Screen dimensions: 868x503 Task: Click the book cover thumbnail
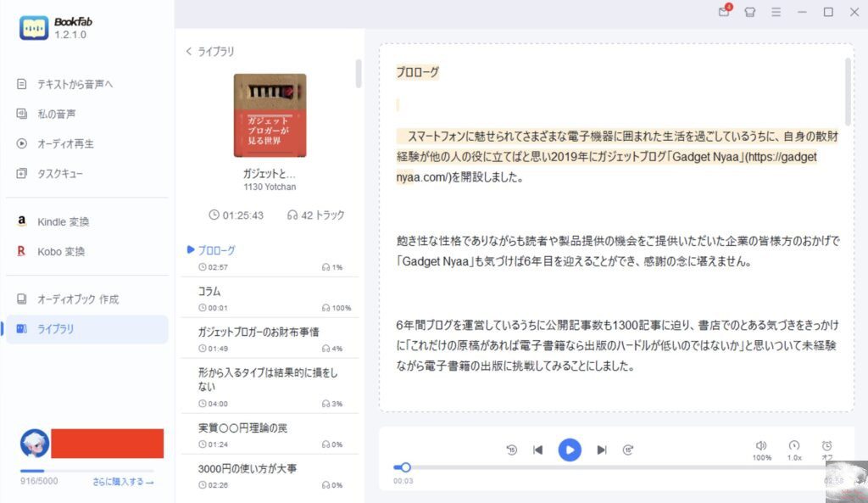(270, 115)
